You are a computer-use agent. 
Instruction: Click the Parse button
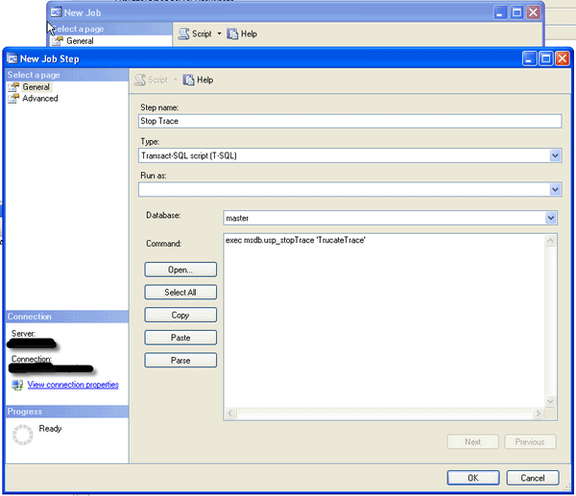[180, 360]
